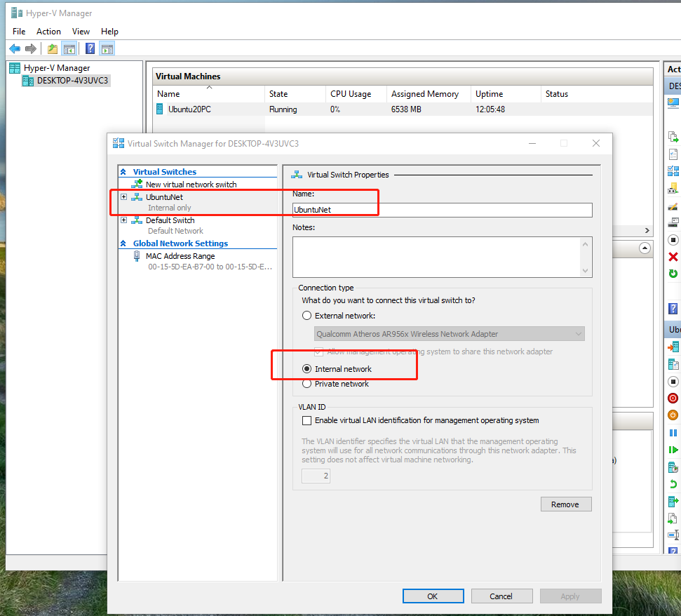Click Turn Off VM icon below Settings

click(673, 382)
